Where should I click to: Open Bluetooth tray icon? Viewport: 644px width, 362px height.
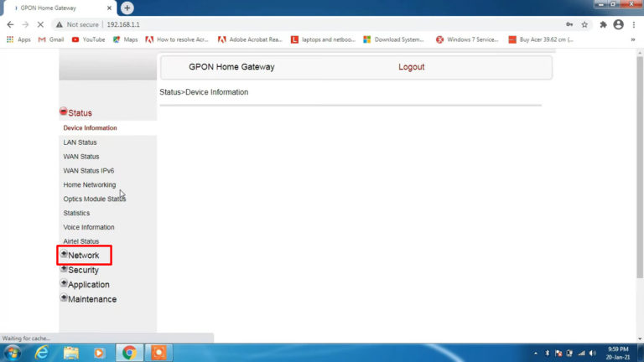(547, 353)
